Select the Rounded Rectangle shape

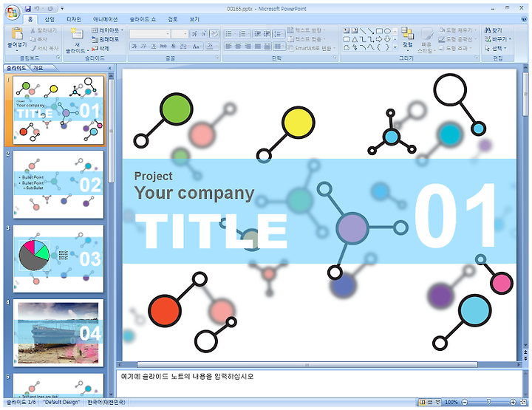[347, 39]
